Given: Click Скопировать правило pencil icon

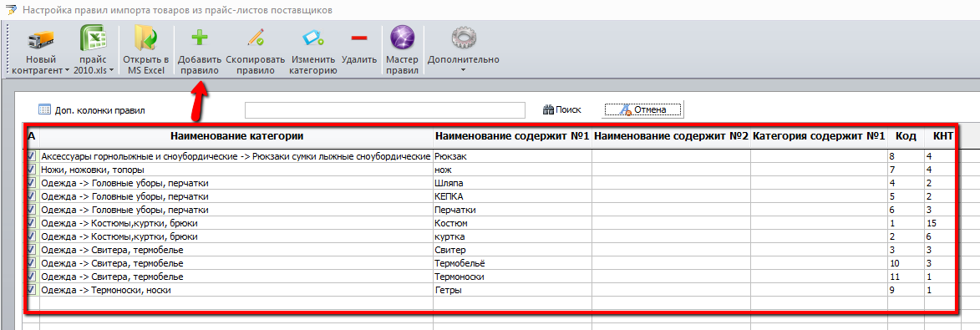Looking at the screenshot, I should (255, 38).
